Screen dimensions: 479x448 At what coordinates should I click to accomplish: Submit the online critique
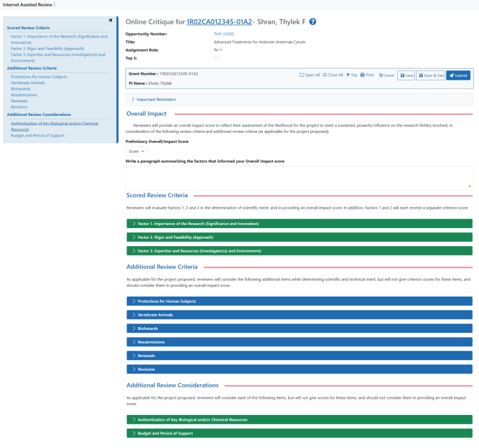tap(458, 75)
